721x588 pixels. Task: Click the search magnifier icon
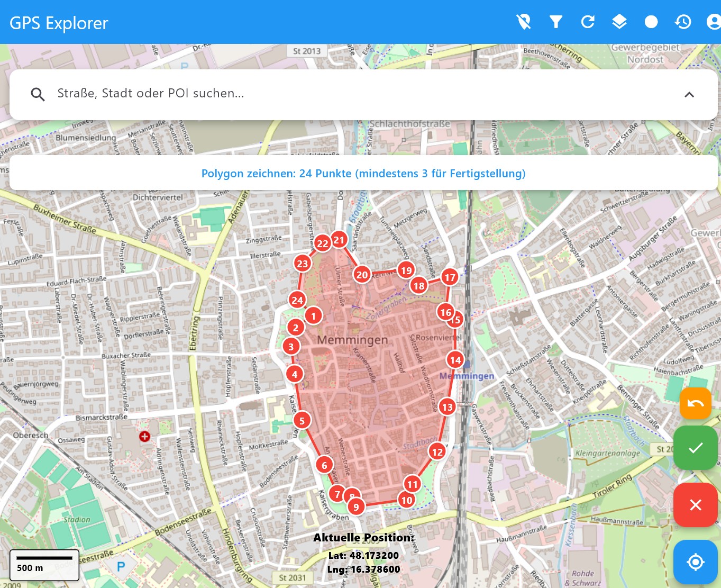coord(38,95)
